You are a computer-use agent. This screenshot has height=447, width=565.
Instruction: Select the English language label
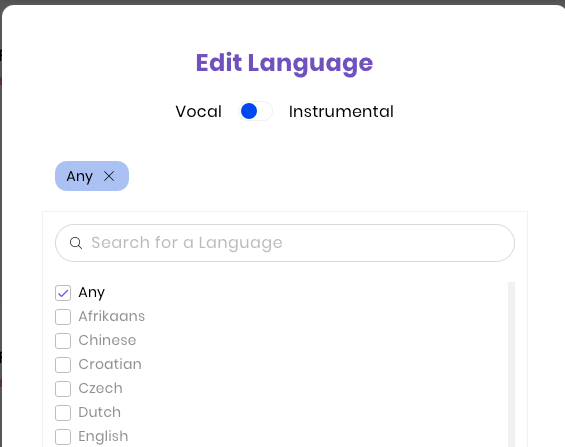tap(103, 437)
